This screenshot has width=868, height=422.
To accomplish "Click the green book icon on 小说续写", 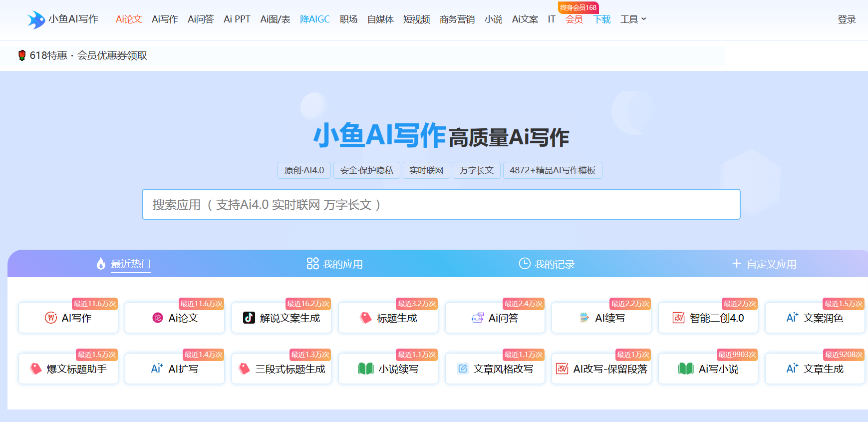I will point(366,369).
